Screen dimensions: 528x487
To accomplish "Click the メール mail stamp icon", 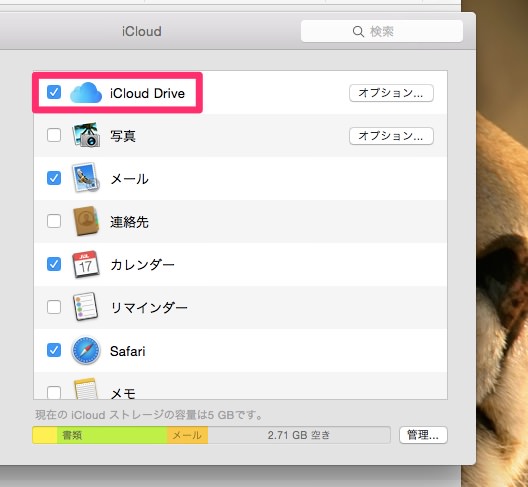I will [86, 178].
